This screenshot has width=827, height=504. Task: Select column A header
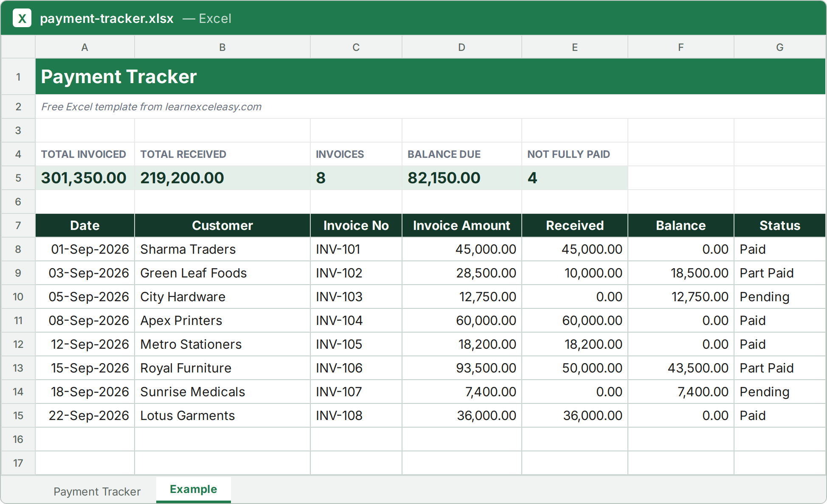[85, 47]
